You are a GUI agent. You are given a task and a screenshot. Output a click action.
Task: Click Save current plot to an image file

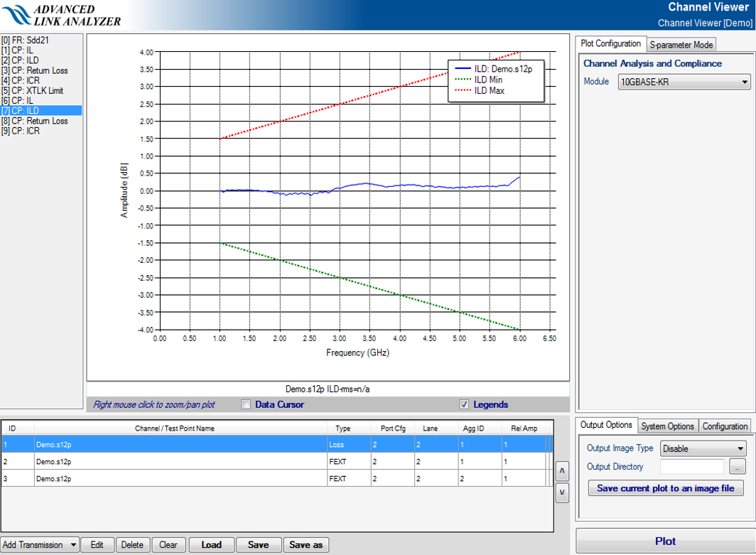(666, 488)
